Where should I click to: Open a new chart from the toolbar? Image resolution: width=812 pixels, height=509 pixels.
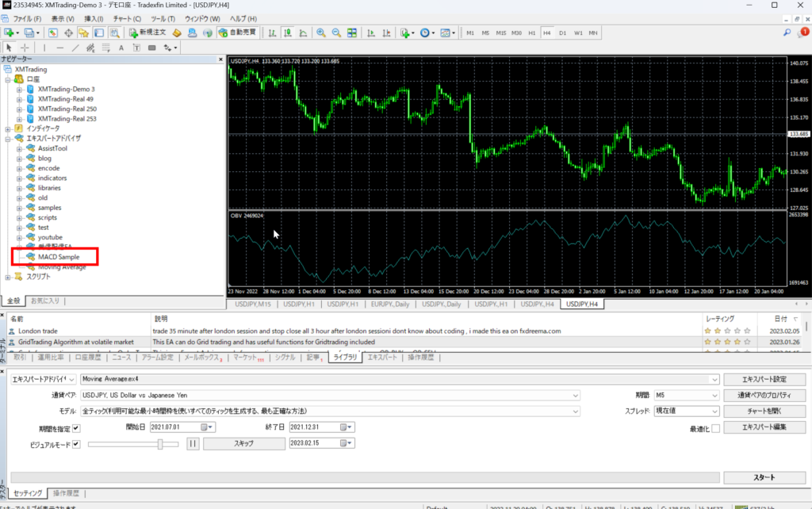(10, 33)
